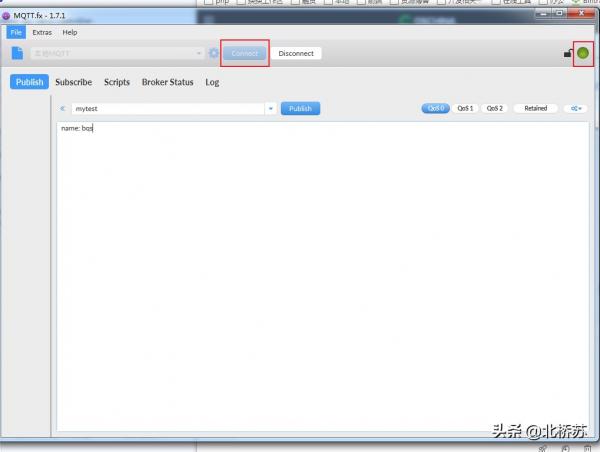
Task: Click the unlocked padlock icon
Action: 568,53
